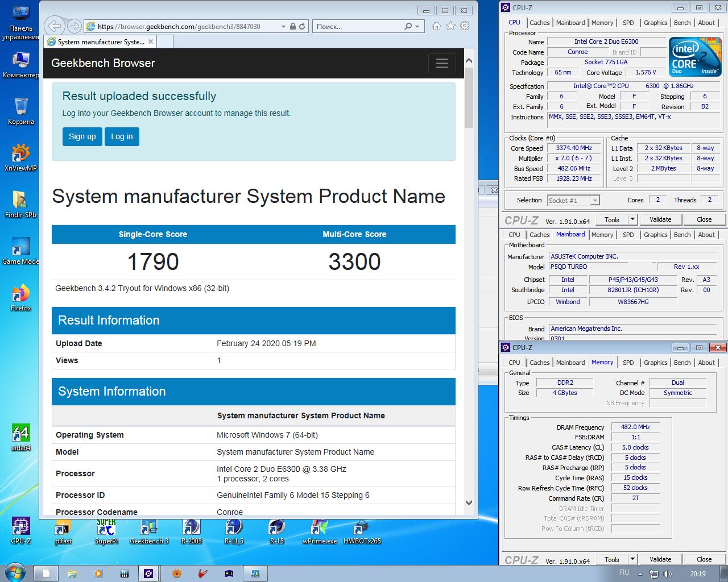The width and height of the screenshot is (728, 582).
Task: Click the search magnifier icon
Action: (x=408, y=26)
